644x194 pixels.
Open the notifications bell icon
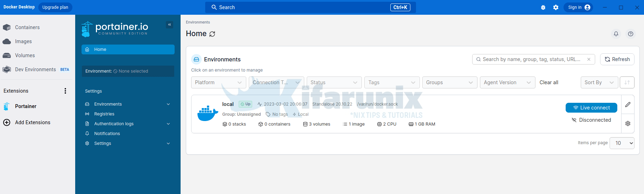click(x=616, y=34)
